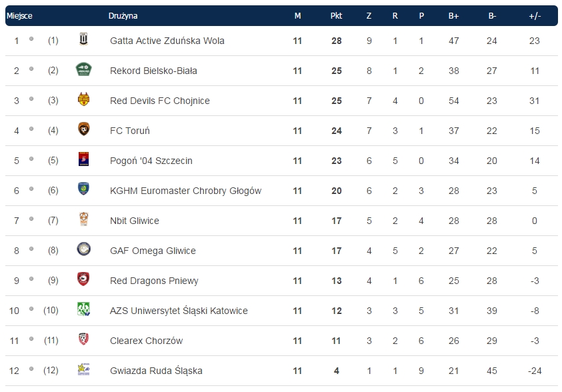562x392 pixels.
Task: Click the Clearex Chorzów team crest
Action: click(83, 340)
